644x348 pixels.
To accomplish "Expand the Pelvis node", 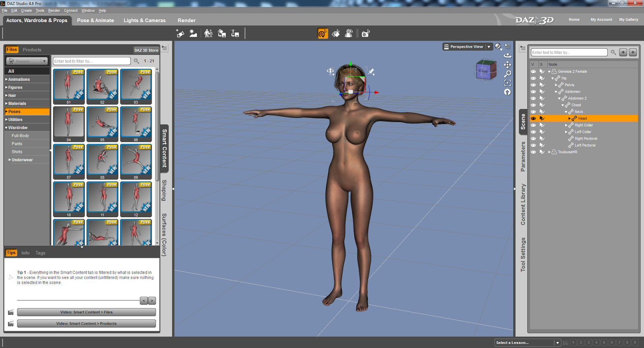I will pos(556,85).
